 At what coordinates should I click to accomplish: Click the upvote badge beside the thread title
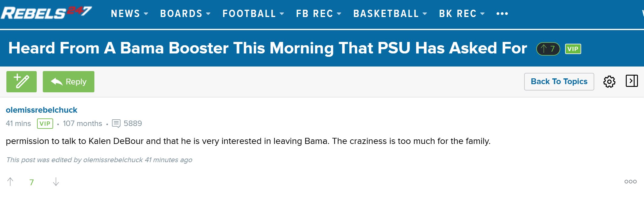[548, 49]
